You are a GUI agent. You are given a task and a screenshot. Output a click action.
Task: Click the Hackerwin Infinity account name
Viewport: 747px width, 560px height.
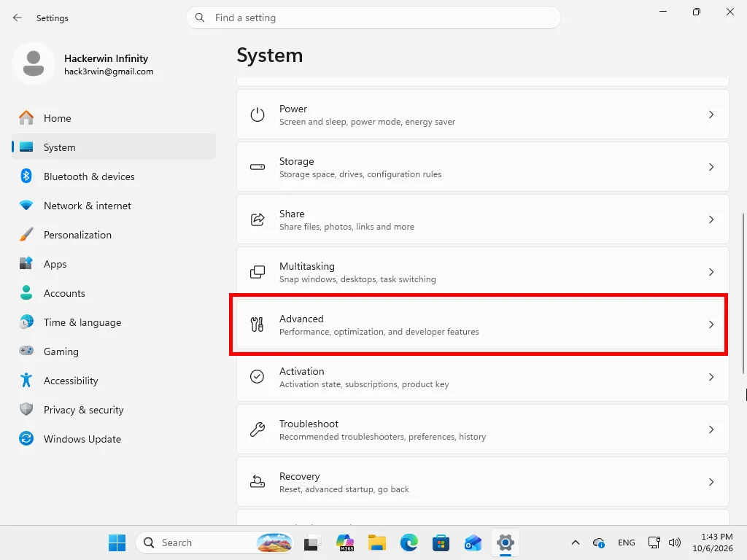point(107,58)
